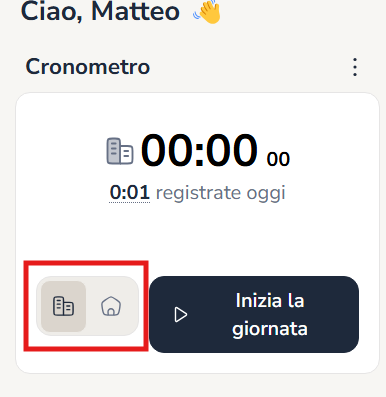Open the Cronometro three-dot options menu
Screen dimensions: 386x397
coord(355,67)
